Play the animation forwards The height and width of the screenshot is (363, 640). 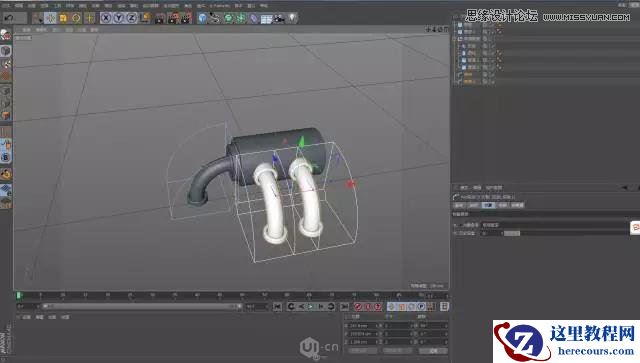coord(311,306)
